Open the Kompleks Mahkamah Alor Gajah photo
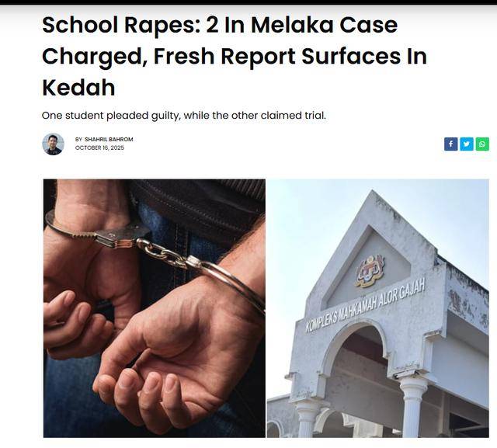The height and width of the screenshot is (448, 497). click(x=378, y=308)
